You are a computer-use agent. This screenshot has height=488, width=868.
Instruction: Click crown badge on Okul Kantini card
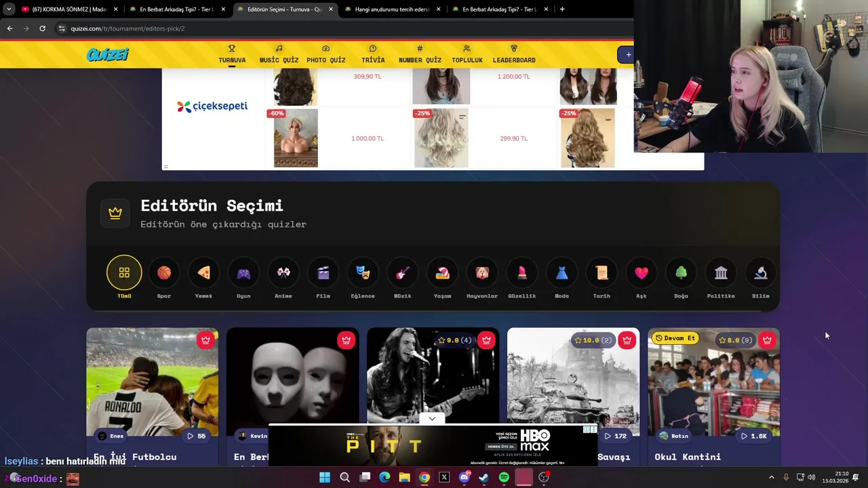(x=767, y=340)
